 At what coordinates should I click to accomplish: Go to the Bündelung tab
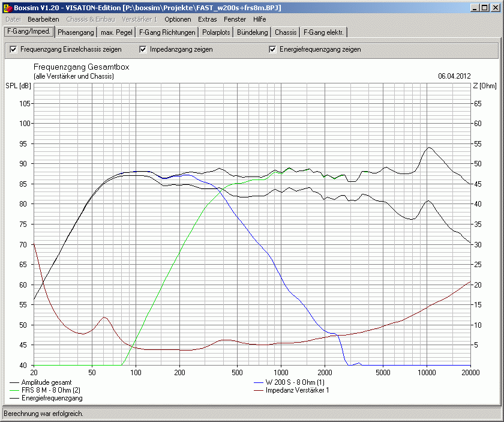[x=252, y=32]
